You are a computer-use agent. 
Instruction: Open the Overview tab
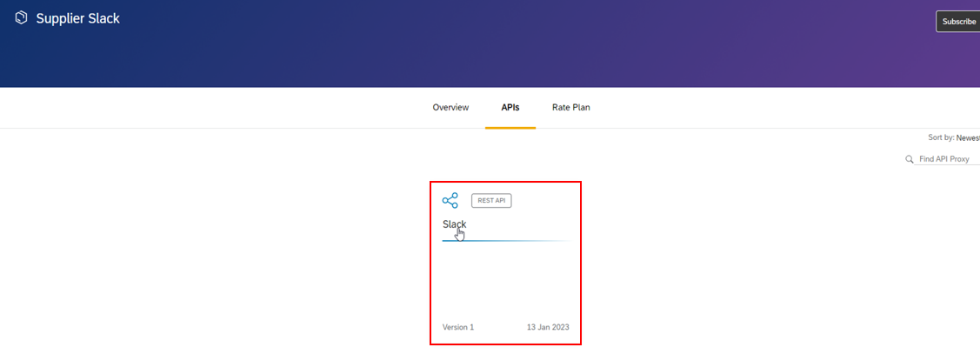450,108
